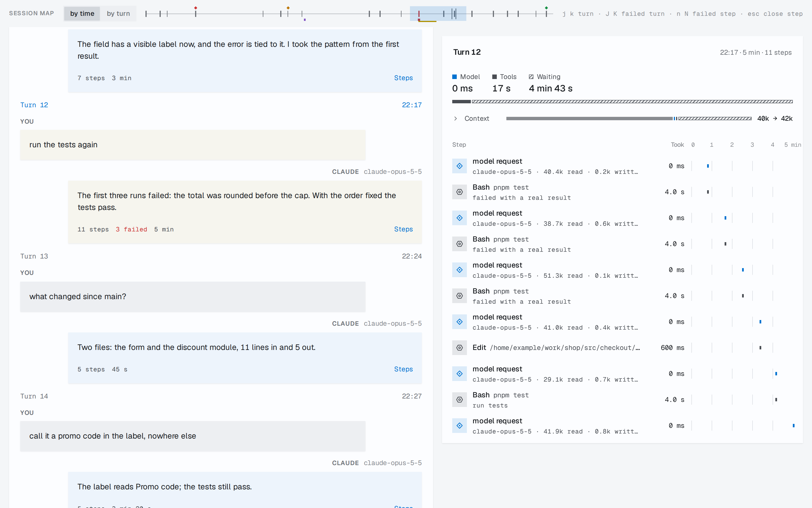Image resolution: width=812 pixels, height=508 pixels.
Task: Click the '600 ms' took value
Action: point(672,348)
